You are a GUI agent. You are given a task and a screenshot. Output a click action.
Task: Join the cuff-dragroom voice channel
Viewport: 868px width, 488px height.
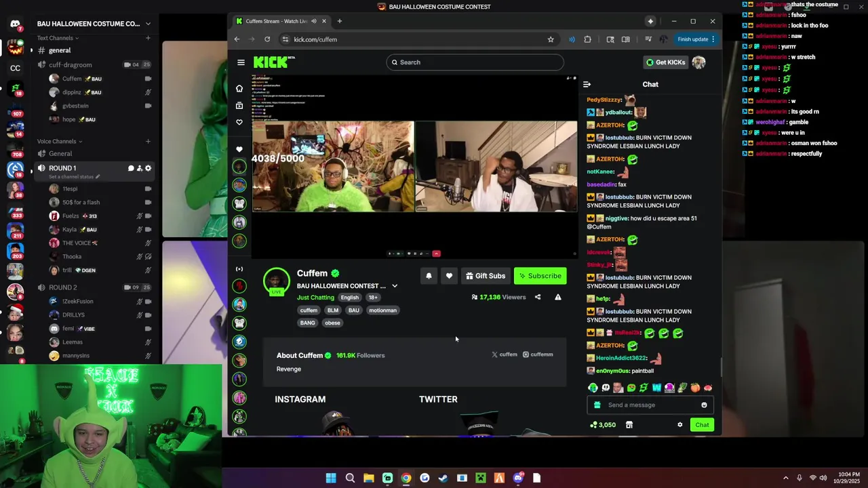94,65
